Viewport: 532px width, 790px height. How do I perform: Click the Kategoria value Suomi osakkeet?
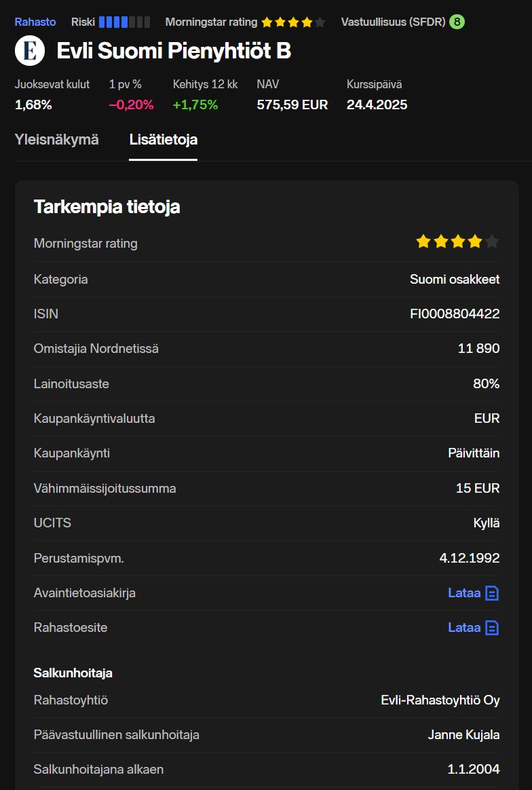(x=455, y=279)
